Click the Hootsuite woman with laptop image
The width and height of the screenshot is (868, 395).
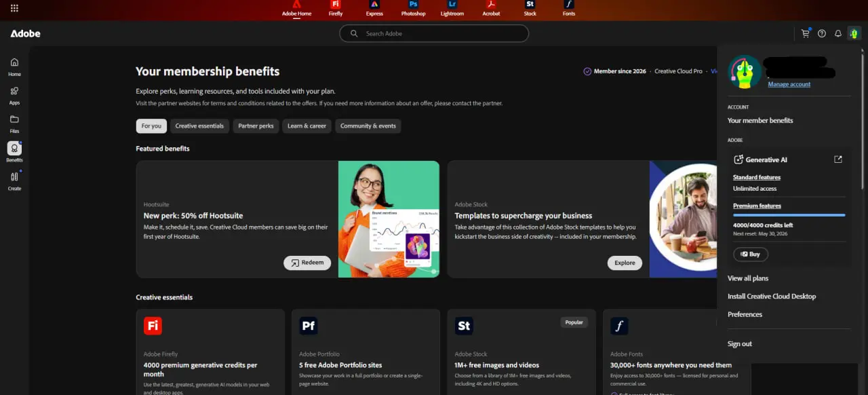tap(389, 219)
